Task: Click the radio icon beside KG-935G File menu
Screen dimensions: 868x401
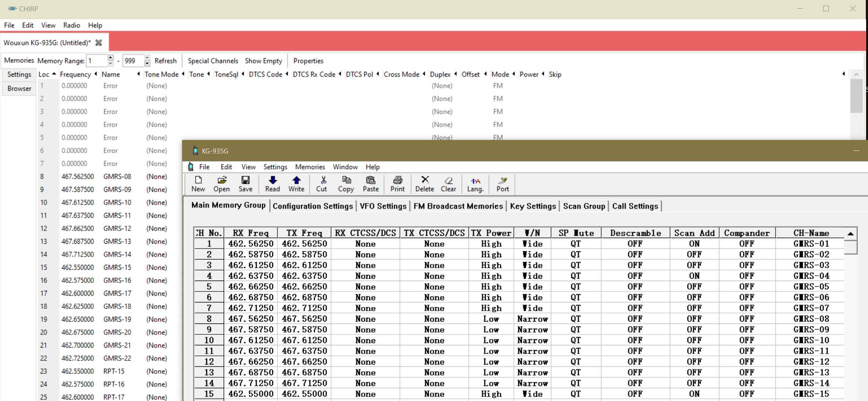Action: [191, 167]
